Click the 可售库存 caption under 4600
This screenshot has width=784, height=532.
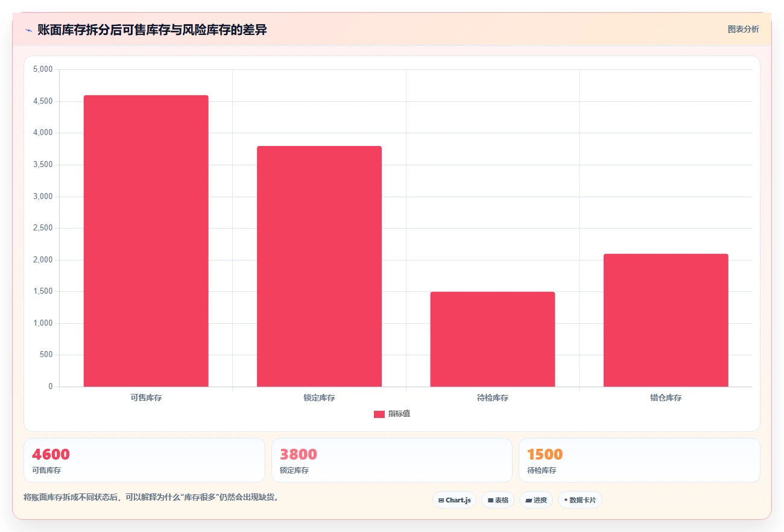tap(46, 470)
